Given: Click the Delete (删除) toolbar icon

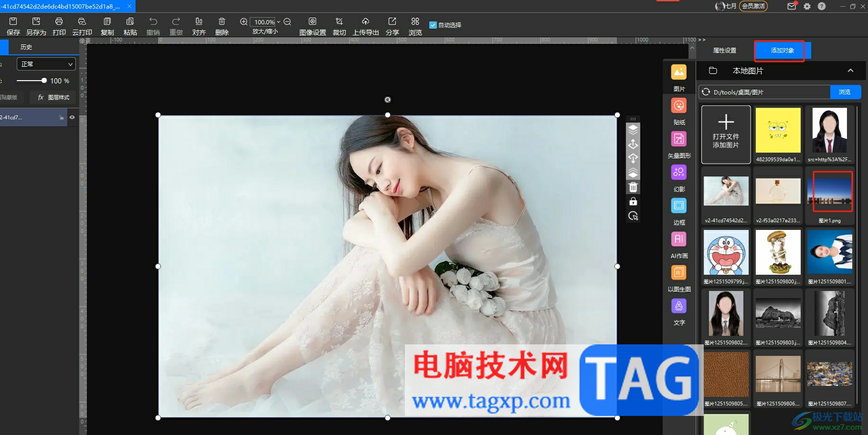Looking at the screenshot, I should point(222,26).
